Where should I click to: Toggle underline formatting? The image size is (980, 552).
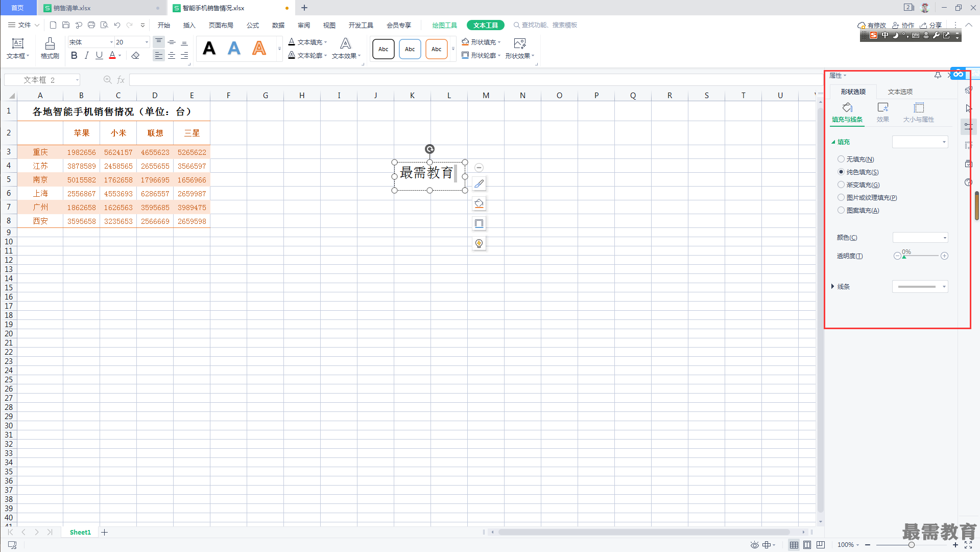coord(99,55)
